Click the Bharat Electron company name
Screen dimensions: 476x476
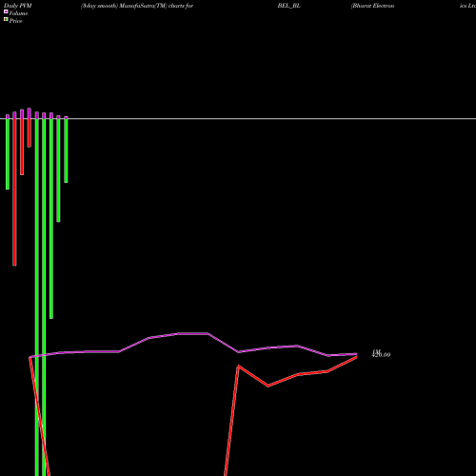372,6
